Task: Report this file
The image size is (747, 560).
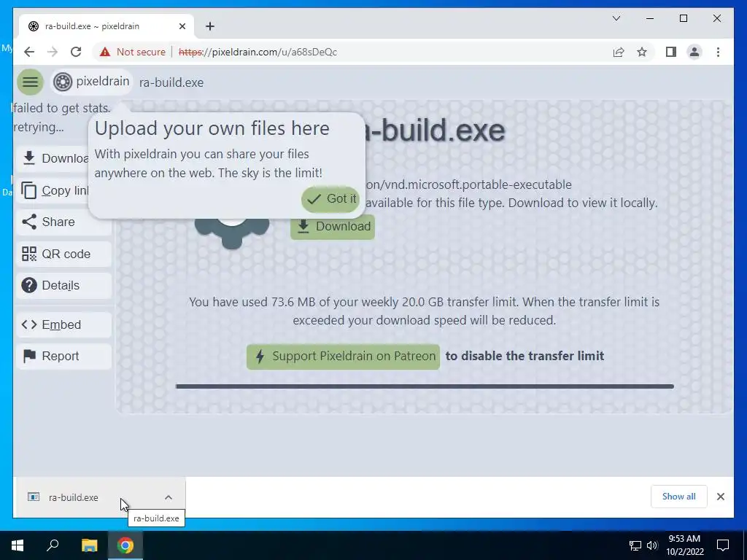Action: click(64, 356)
